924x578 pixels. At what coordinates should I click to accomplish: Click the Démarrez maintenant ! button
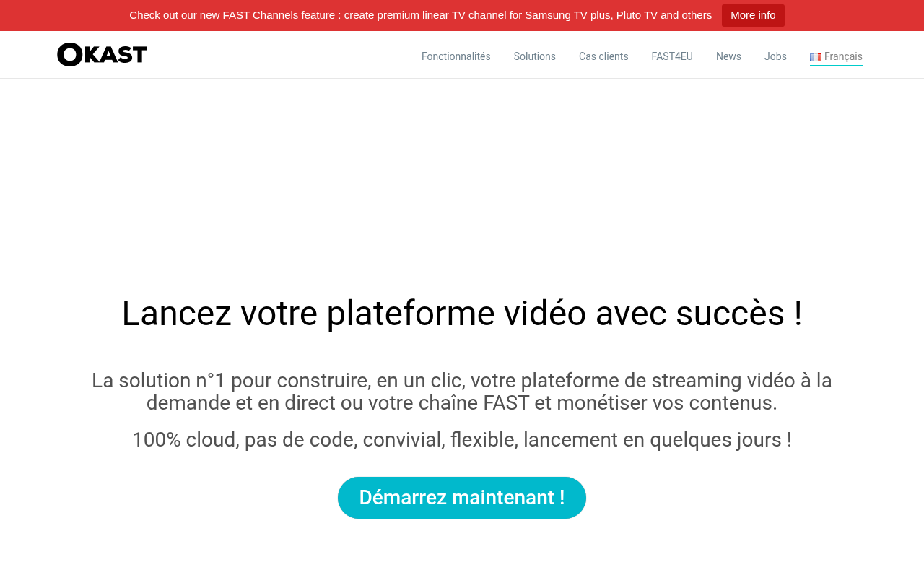coord(462,498)
